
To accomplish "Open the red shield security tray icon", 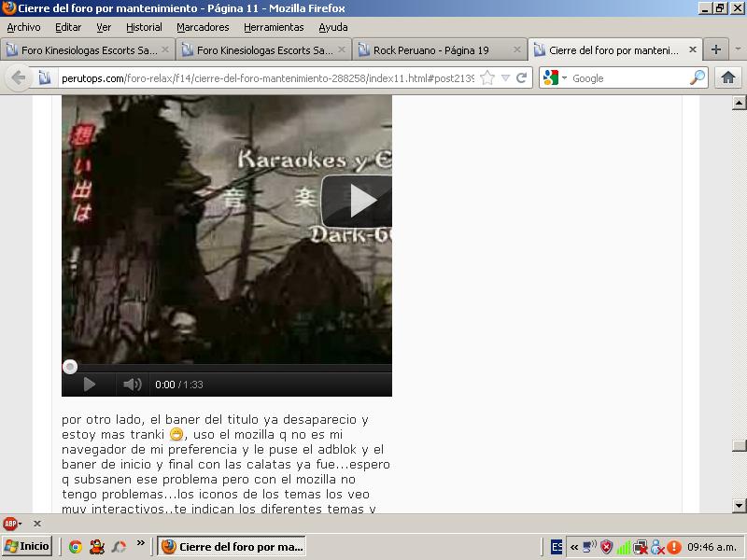I will (x=606, y=547).
